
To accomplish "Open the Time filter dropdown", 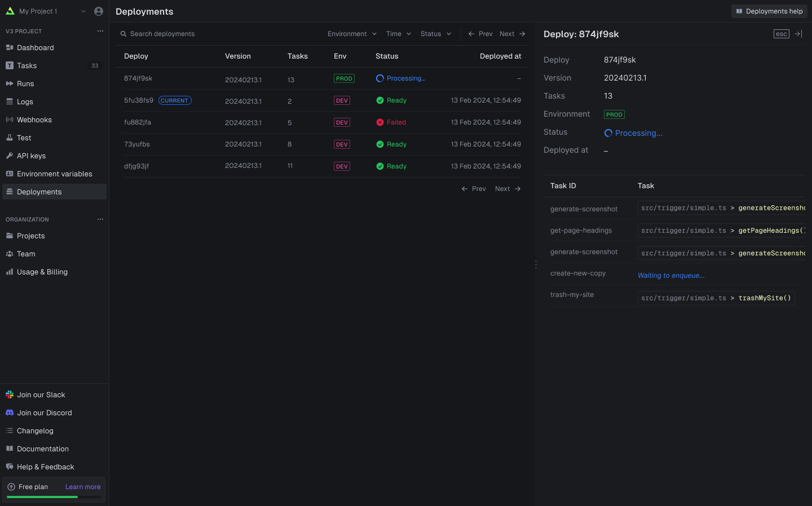I will click(399, 34).
